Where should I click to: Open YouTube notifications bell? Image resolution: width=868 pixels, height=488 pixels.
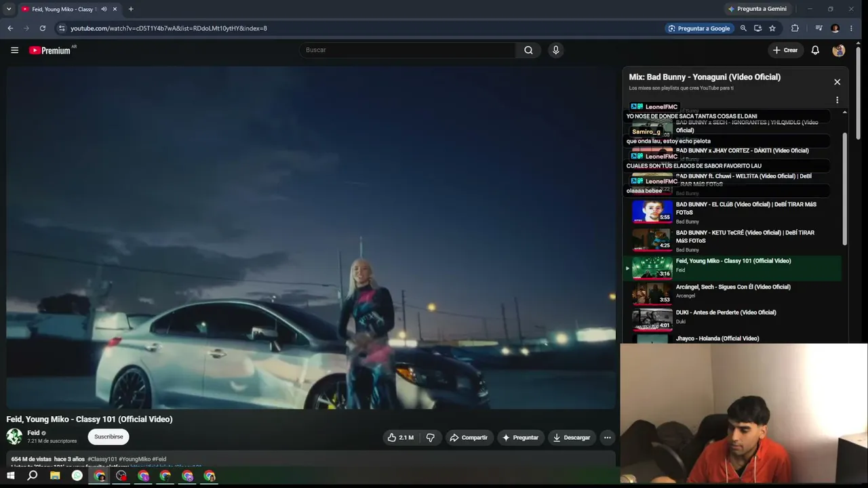click(x=815, y=50)
